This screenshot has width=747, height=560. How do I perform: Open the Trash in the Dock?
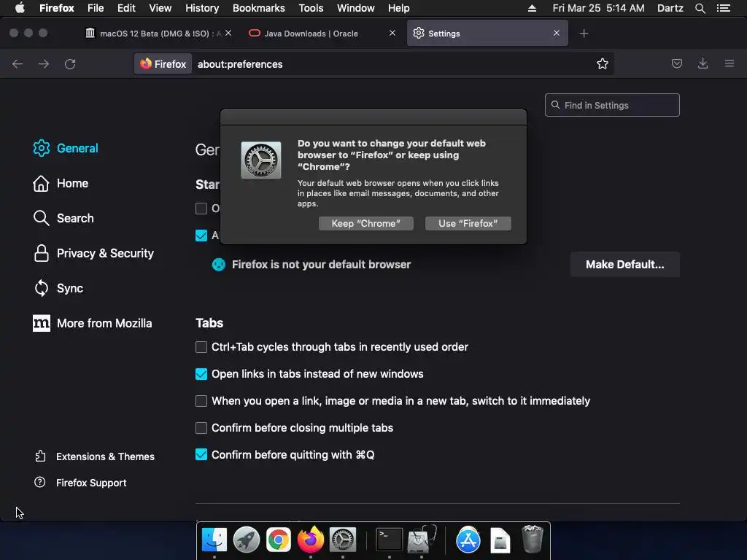coord(532,539)
